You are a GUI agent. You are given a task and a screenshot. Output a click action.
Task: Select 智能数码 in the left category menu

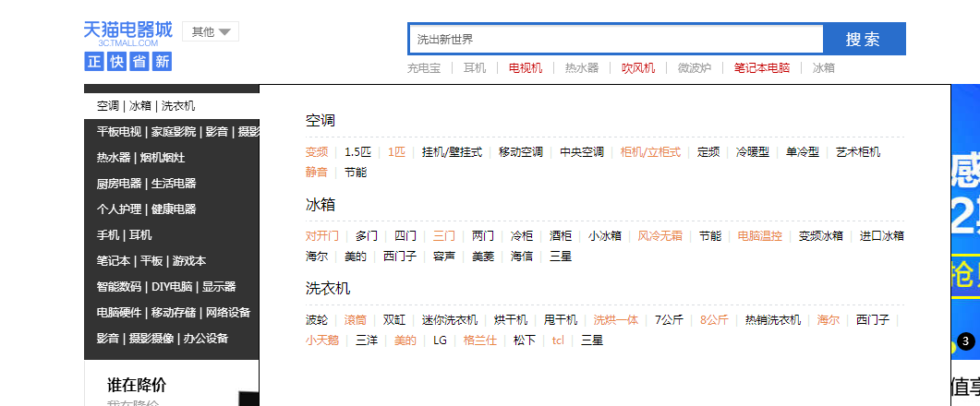coord(119,287)
